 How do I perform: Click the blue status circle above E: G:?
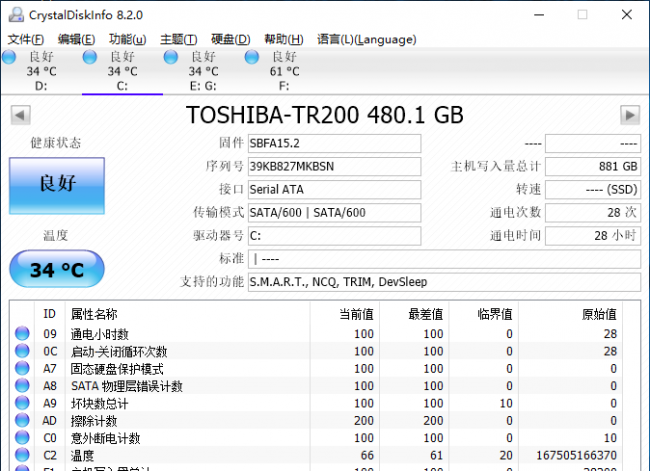point(170,57)
